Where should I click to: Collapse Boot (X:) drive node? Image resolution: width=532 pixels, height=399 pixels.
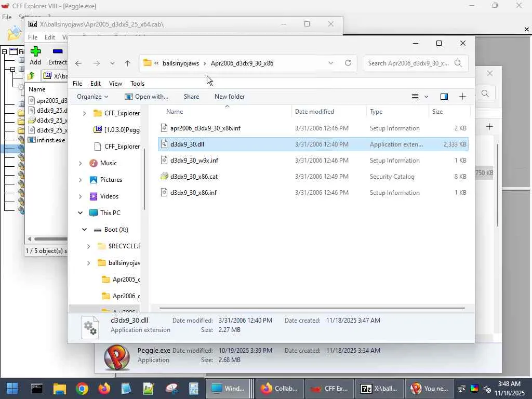coord(84,230)
